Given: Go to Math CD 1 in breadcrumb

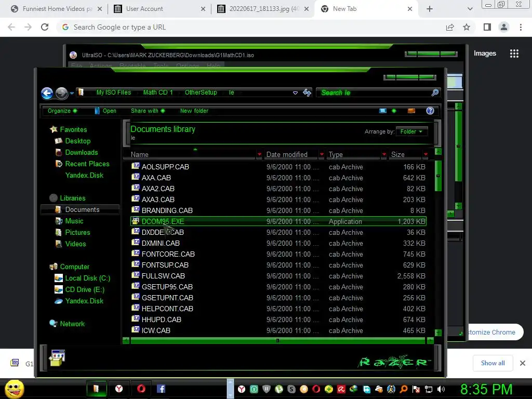Looking at the screenshot, I should [158, 92].
